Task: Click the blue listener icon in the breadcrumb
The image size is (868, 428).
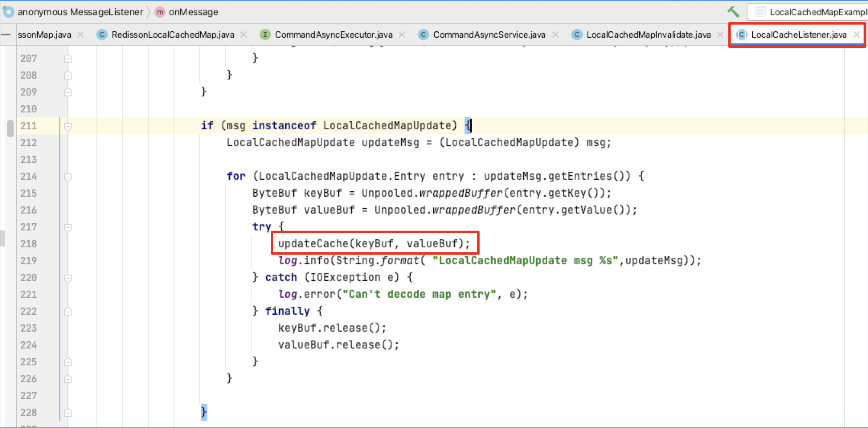Action: pos(9,12)
